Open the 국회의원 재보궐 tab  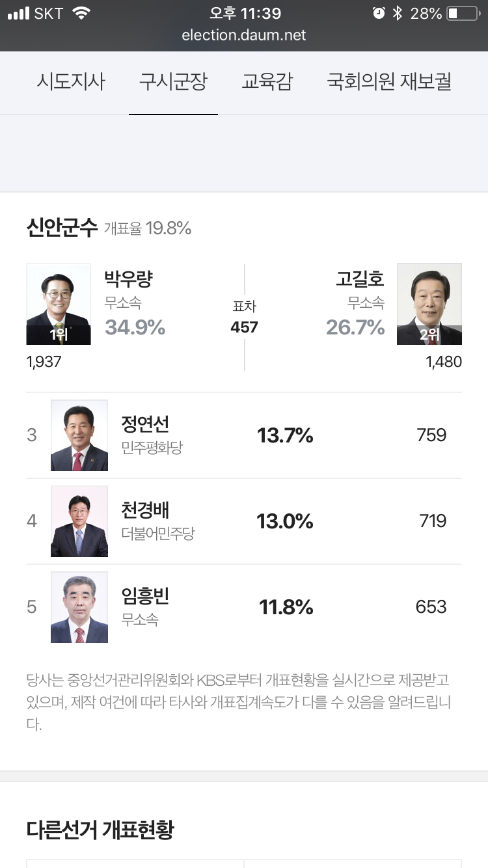389,83
